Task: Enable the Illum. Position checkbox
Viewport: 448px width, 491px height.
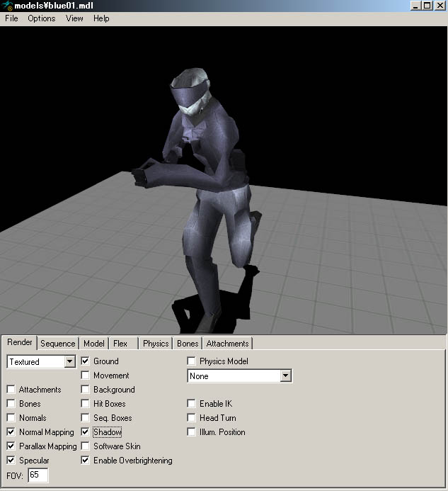Action: coord(191,431)
